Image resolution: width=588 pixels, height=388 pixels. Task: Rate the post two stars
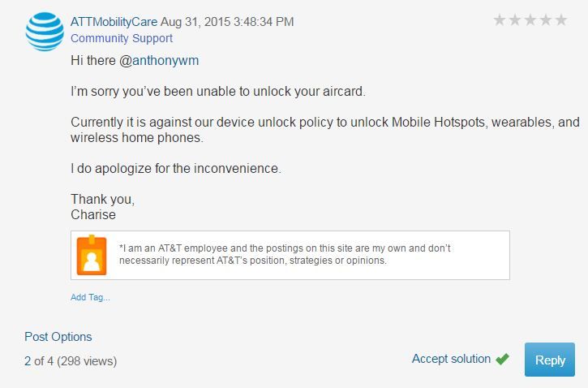pyautogui.click(x=515, y=20)
